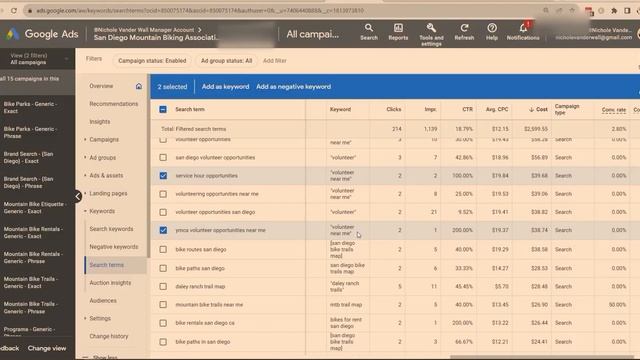Click Campaign status: Enabled filter chip
This screenshot has height=360, width=640.
(x=152, y=61)
